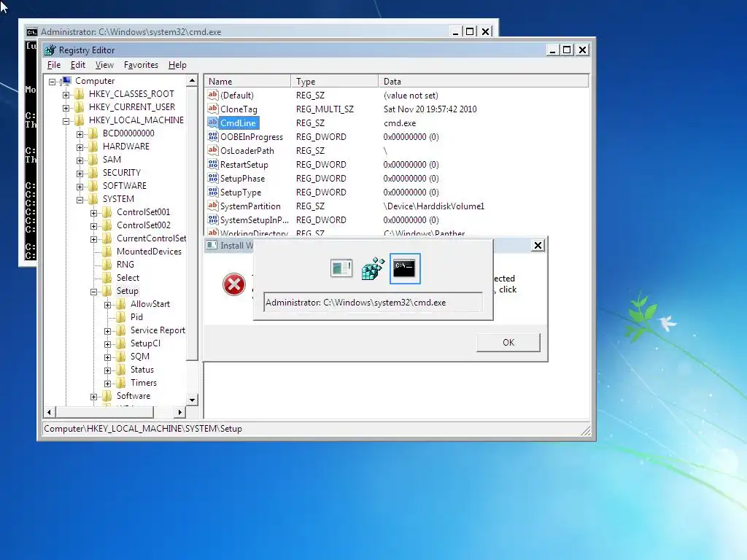Screen dimensions: 747x560
Task: Select the MountedDevices key
Action: [149, 252]
